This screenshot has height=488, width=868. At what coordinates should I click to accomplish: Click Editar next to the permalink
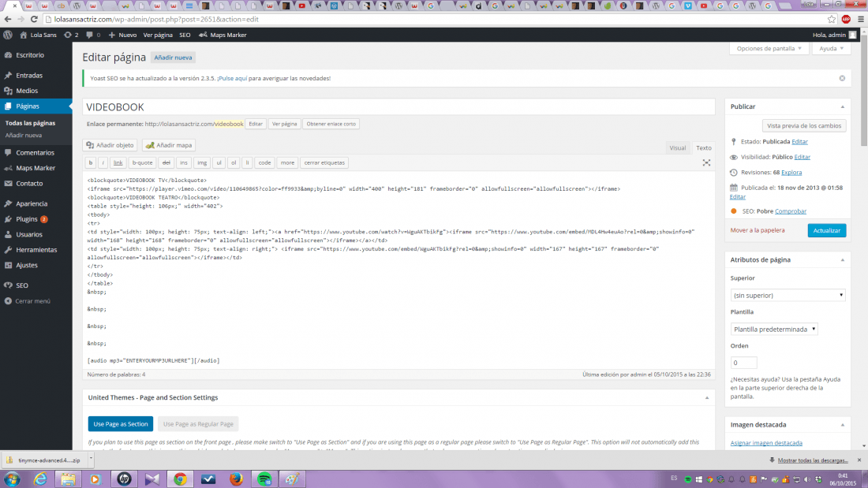[x=255, y=124]
